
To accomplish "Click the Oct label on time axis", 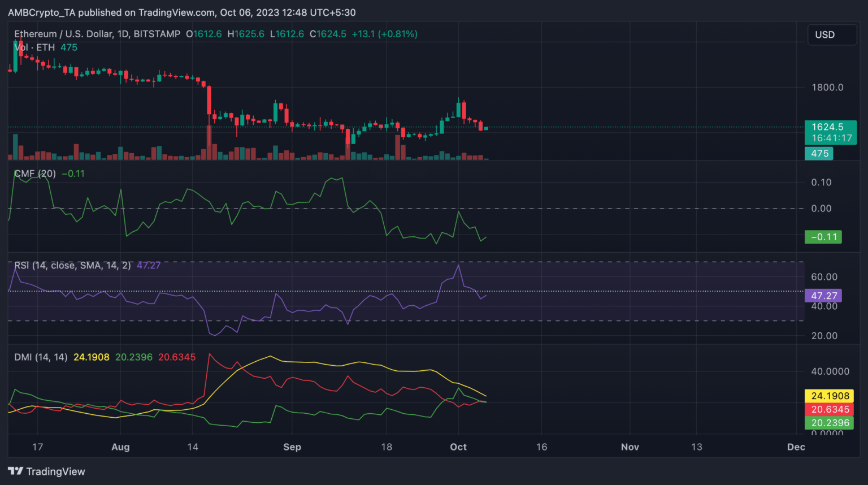I will click(458, 447).
